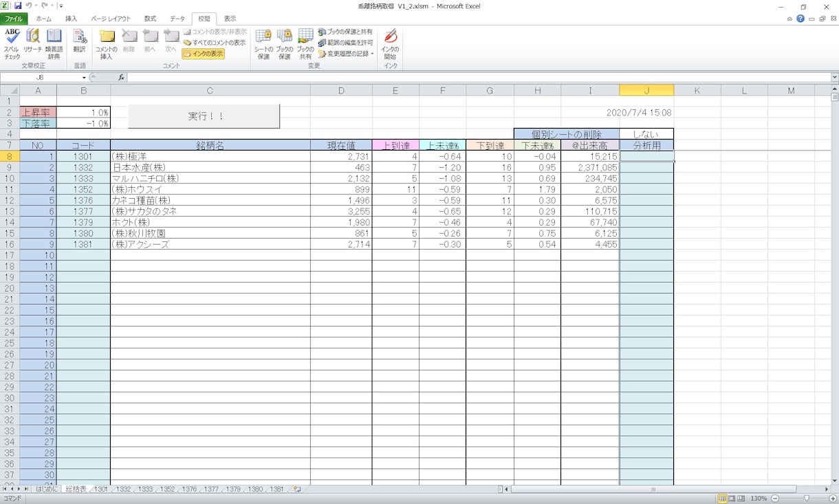Click the insert new worksheet tab icon
839x504 pixels.
(297, 490)
